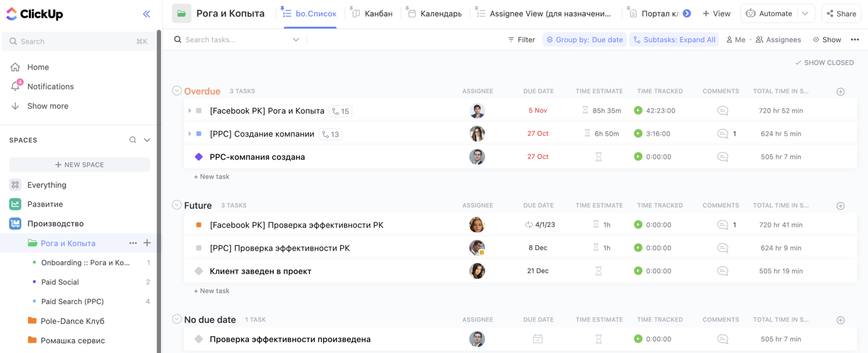Collapse Spaces section chevron
This screenshot has width=868, height=353.
(147, 140)
